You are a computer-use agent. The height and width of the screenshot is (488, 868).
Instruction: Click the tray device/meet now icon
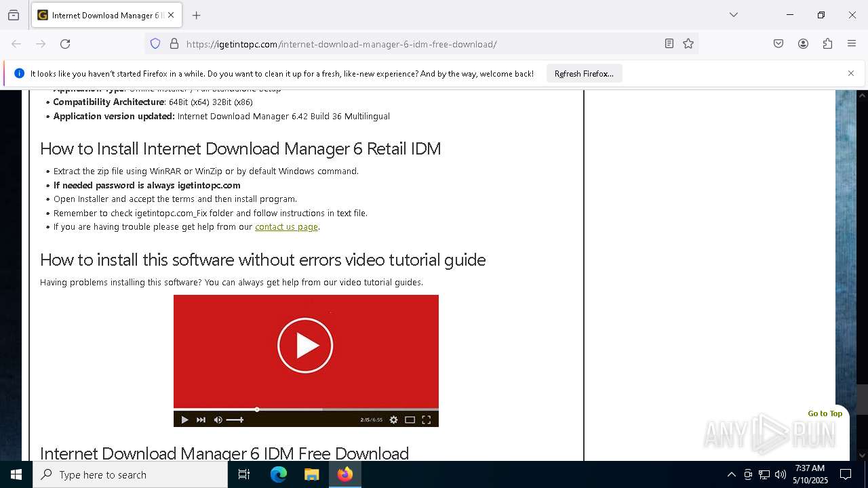coord(748,474)
